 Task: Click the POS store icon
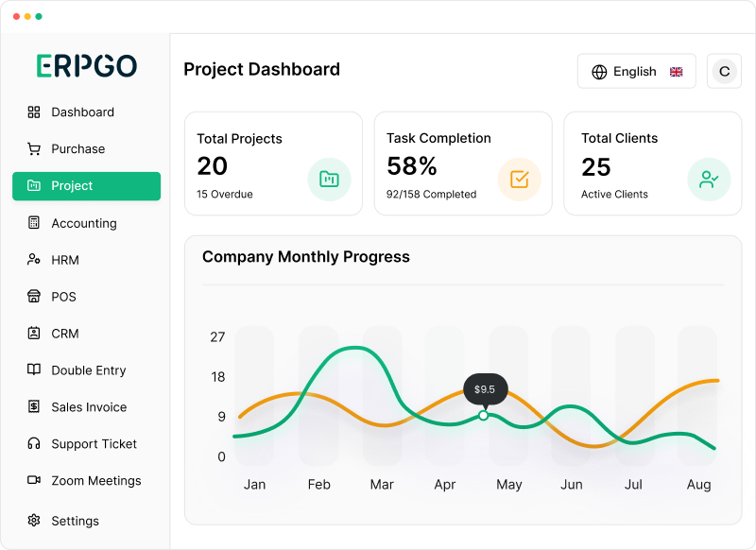pos(34,296)
